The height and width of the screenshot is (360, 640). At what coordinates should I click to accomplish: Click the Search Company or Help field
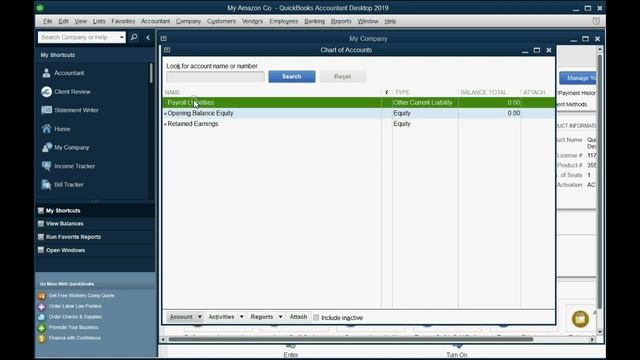tap(78, 38)
